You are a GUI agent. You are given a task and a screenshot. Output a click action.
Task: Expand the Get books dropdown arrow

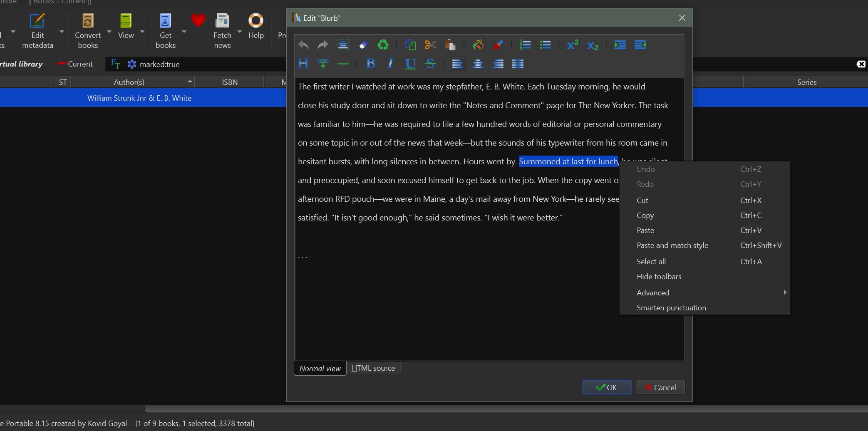(x=184, y=32)
